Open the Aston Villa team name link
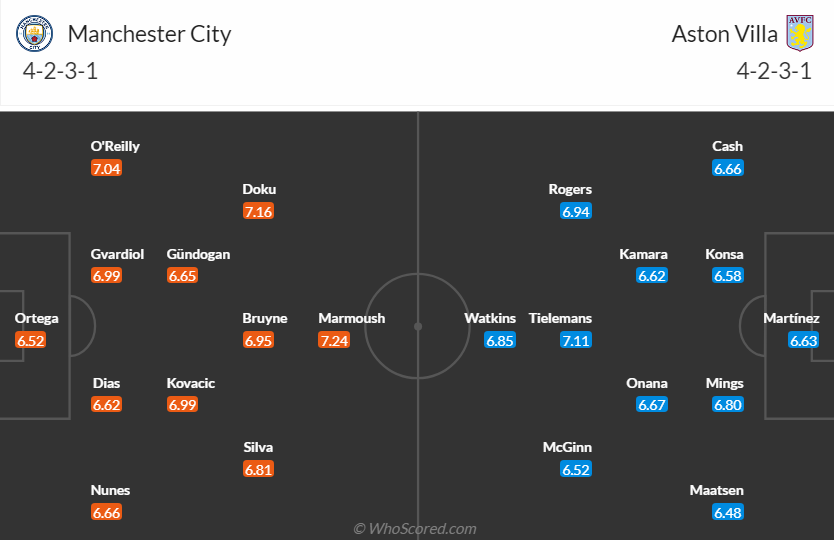The height and width of the screenshot is (540, 834). click(x=725, y=34)
